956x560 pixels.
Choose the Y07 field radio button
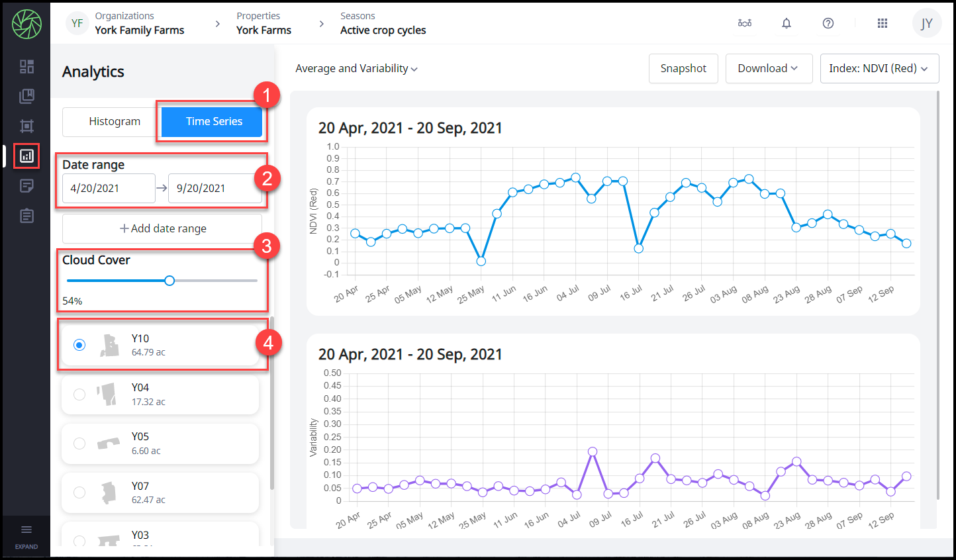coord(79,492)
